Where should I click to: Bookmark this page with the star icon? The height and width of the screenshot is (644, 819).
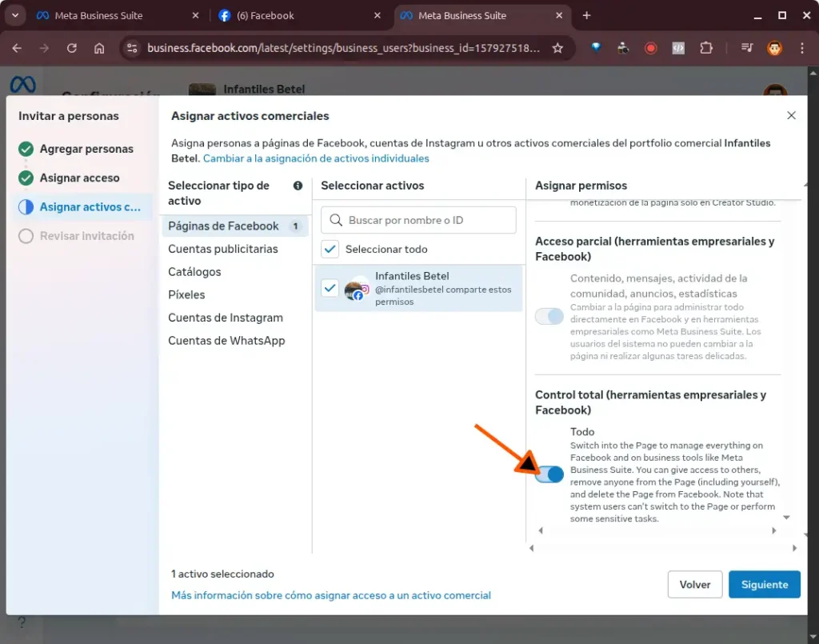pos(557,48)
